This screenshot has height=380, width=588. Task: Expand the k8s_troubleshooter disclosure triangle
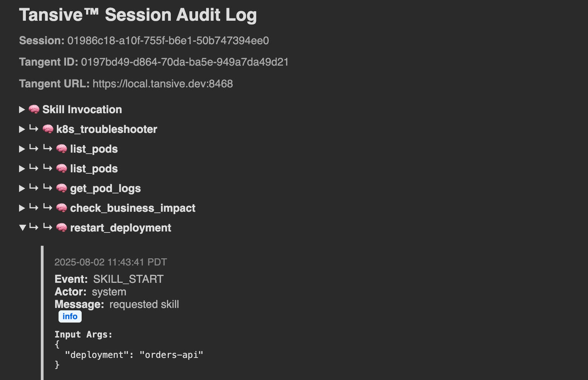[x=22, y=129]
